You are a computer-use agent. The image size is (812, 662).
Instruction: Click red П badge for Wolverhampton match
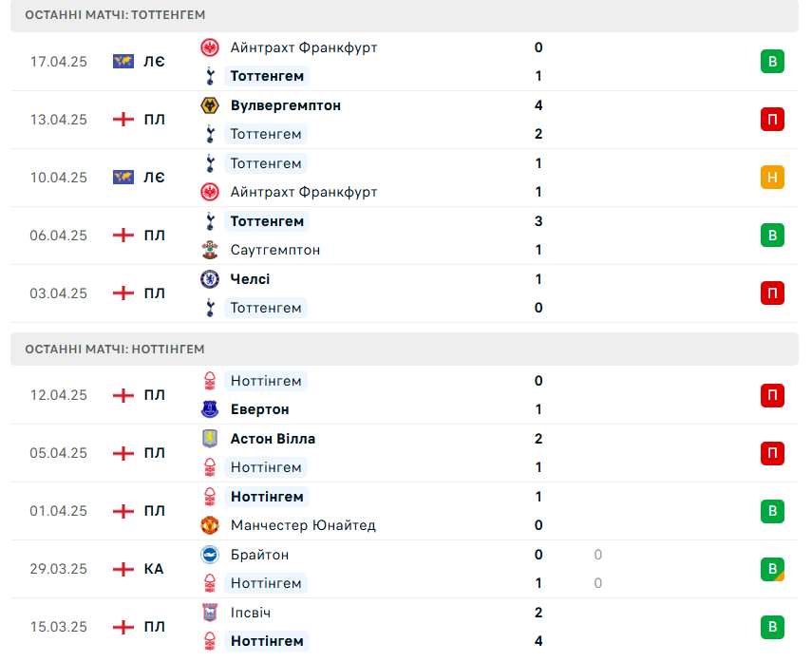[x=772, y=120]
